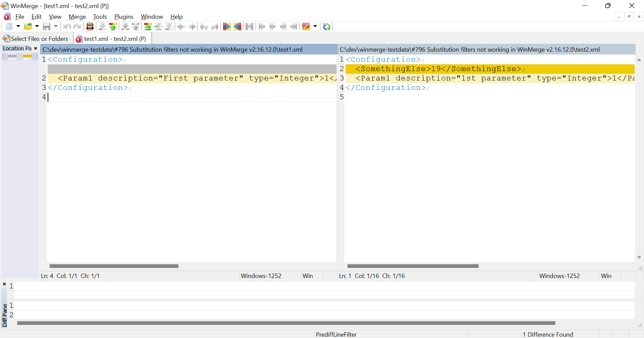Open the Tools menu
Screen dimensions: 644x338
(100, 17)
